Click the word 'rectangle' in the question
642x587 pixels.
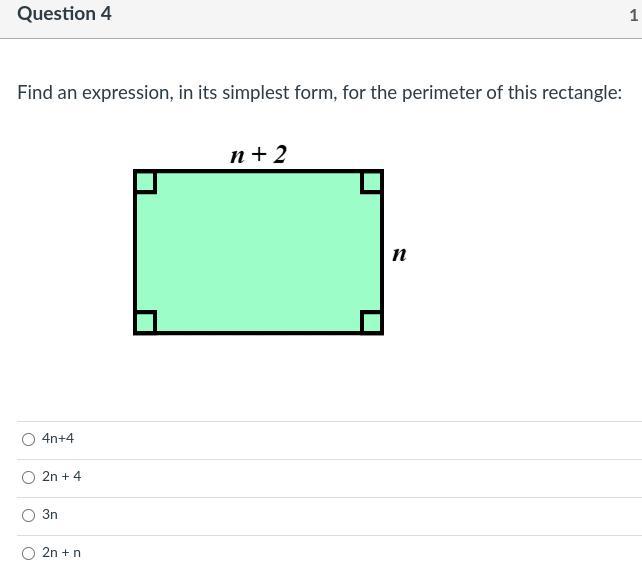[580, 93]
